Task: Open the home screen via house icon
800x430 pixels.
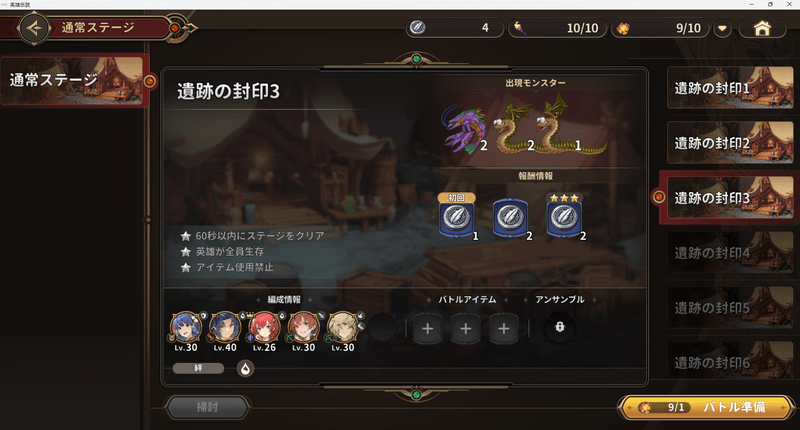Action: (x=762, y=28)
